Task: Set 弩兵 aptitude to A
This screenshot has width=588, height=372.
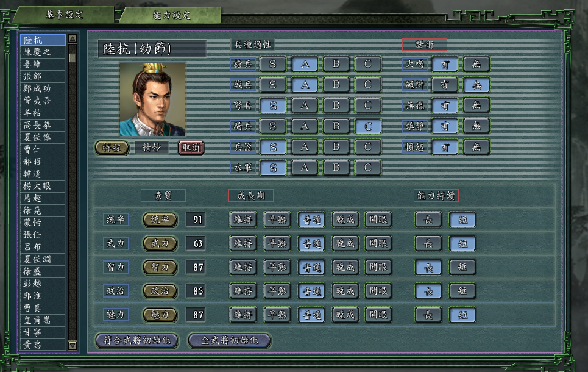Action: pos(305,106)
